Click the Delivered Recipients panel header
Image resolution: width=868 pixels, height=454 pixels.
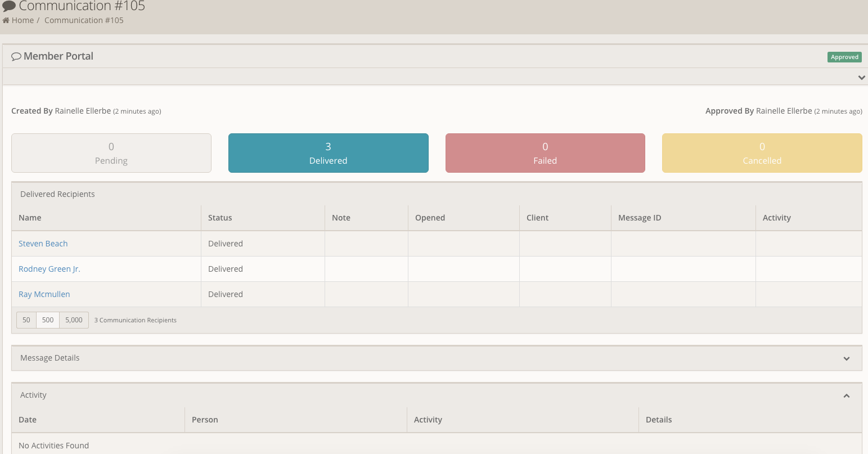point(57,194)
